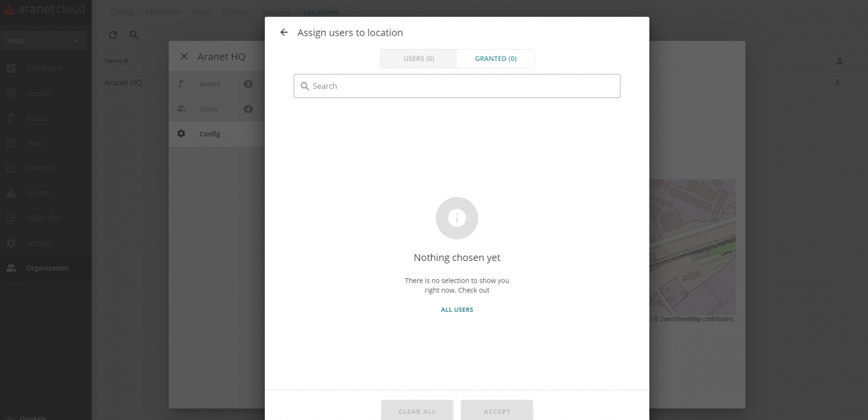
Task: Click into the Search input field
Action: (x=457, y=86)
